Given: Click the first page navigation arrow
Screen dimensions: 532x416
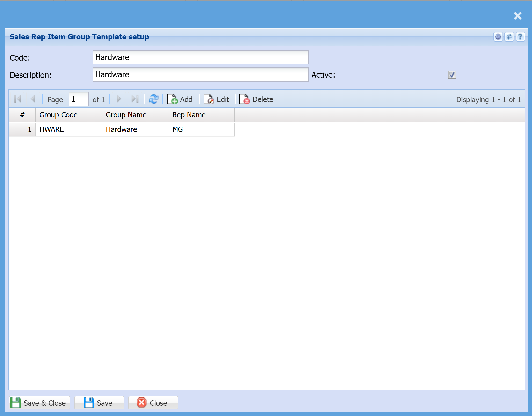Looking at the screenshot, I should coord(18,99).
